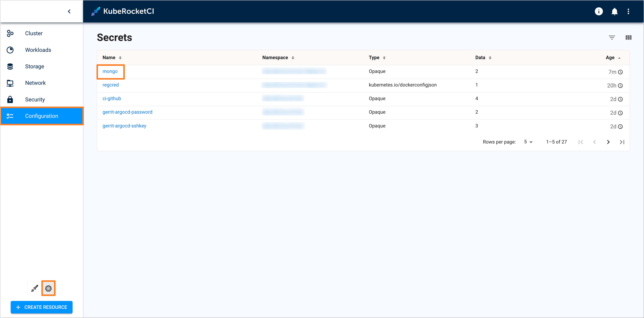
Task: Collapse the sidebar with the chevron arrow
Action: pos(69,11)
